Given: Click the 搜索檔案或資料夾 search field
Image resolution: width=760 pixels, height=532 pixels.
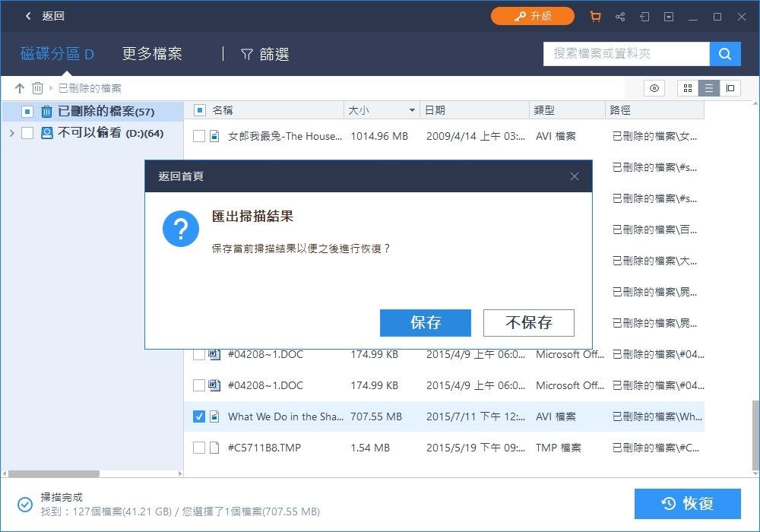Looking at the screenshot, I should click(626, 54).
